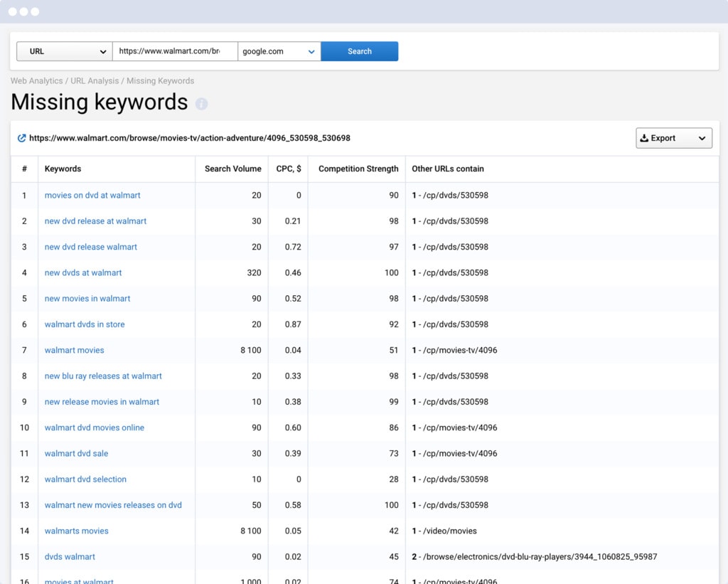Sort by CPC, $ column header
This screenshot has width=728, height=584.
pyautogui.click(x=289, y=169)
